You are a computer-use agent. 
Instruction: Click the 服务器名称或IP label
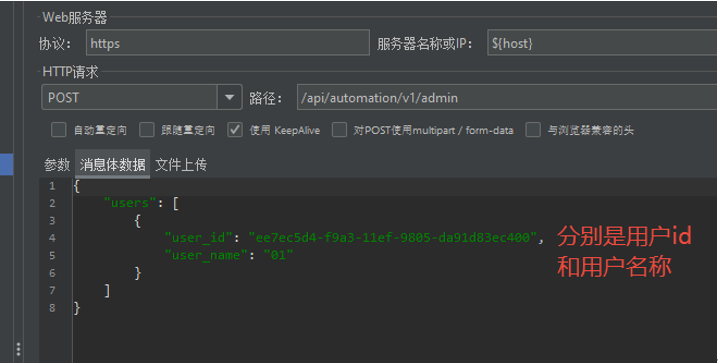(x=424, y=44)
